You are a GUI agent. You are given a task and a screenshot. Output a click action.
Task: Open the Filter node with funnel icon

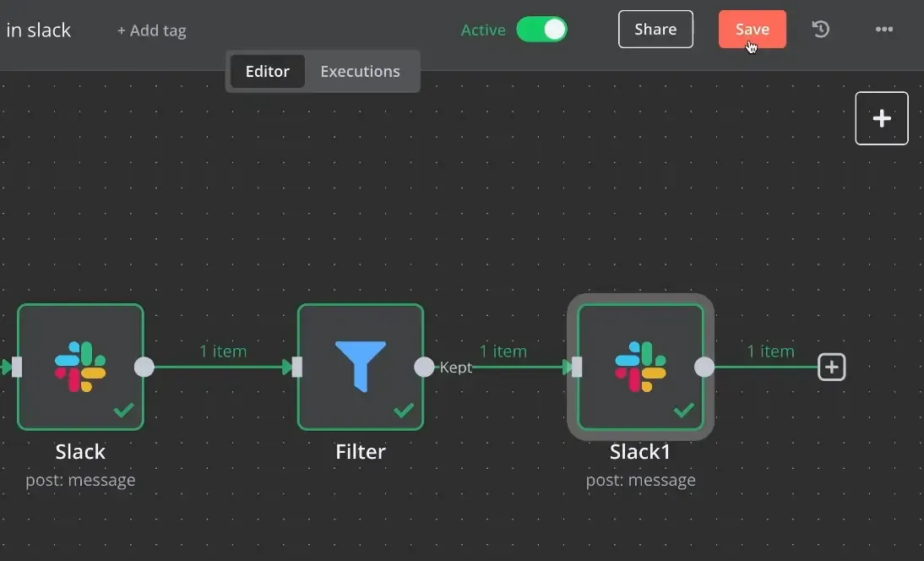click(361, 367)
